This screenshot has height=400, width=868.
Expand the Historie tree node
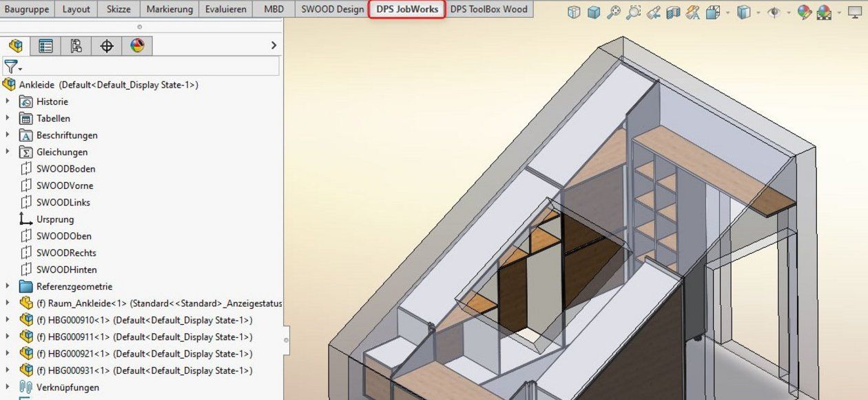click(x=8, y=101)
